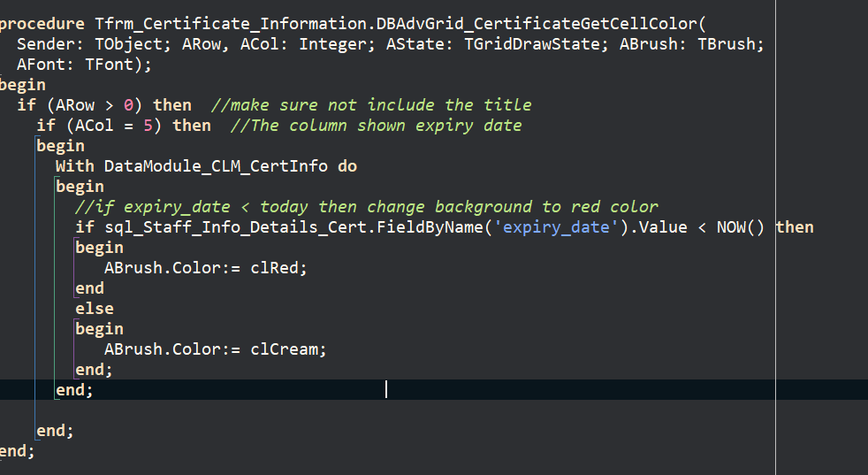
Task: Click the 'expiry_date' string literal
Action: [555, 227]
